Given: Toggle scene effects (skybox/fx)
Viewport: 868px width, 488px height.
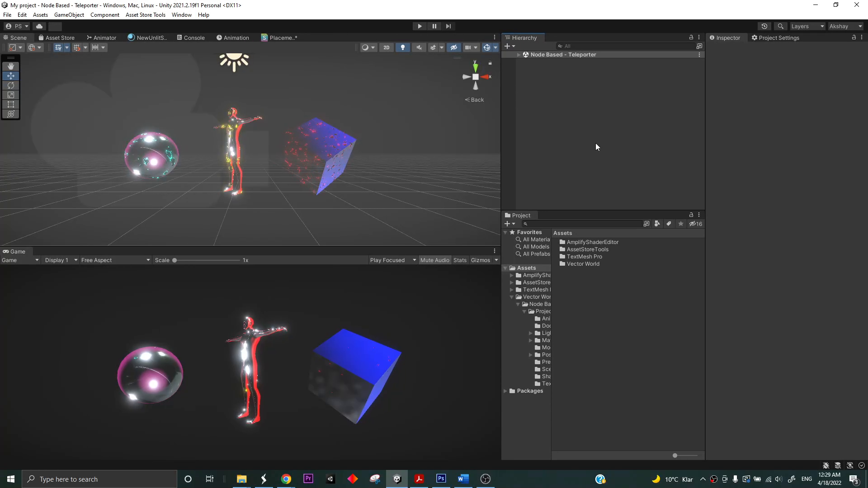Looking at the screenshot, I should tap(433, 47).
